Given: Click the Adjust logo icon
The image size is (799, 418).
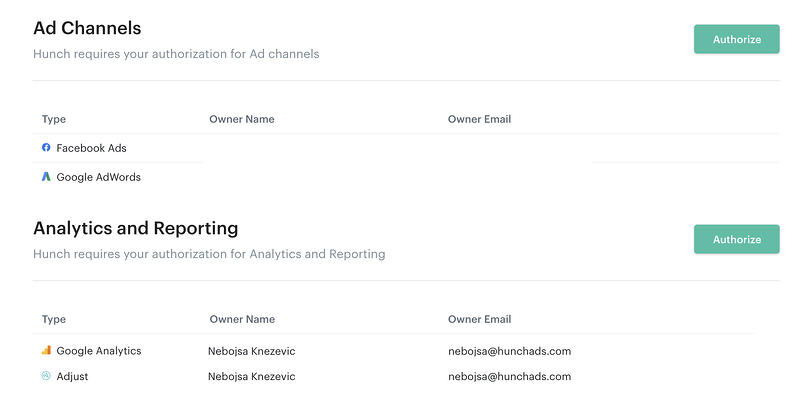Looking at the screenshot, I should (x=46, y=376).
